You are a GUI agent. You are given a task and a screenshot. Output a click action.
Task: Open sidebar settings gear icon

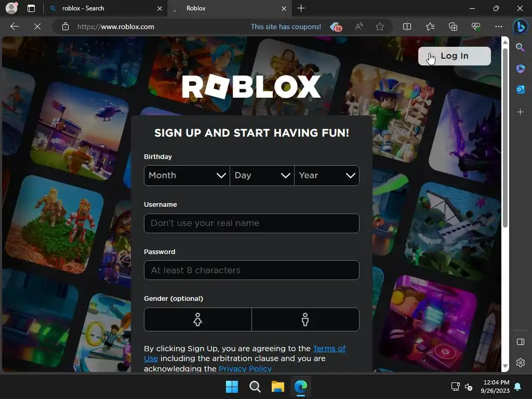point(520,363)
